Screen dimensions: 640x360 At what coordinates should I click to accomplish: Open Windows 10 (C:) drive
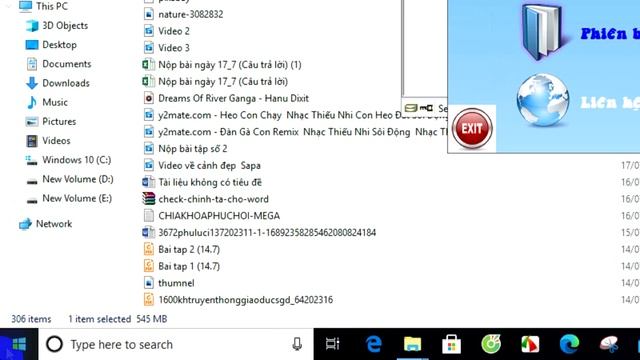pyautogui.click(x=76, y=160)
